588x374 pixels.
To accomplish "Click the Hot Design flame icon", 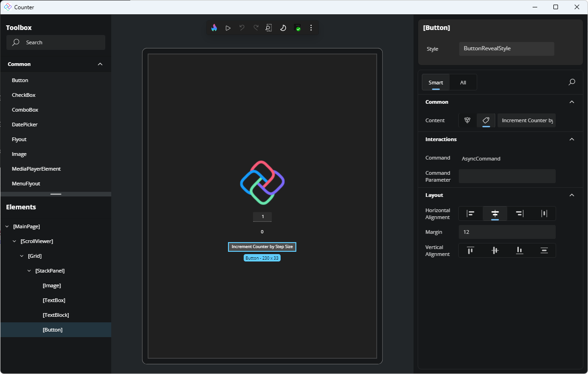I will tap(214, 28).
